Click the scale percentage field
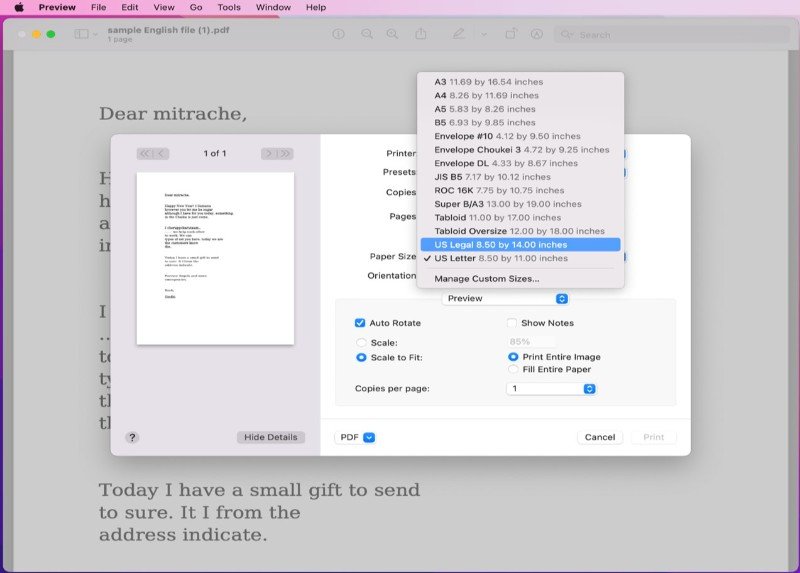Viewport: 800px width, 573px height. pyautogui.click(x=532, y=342)
